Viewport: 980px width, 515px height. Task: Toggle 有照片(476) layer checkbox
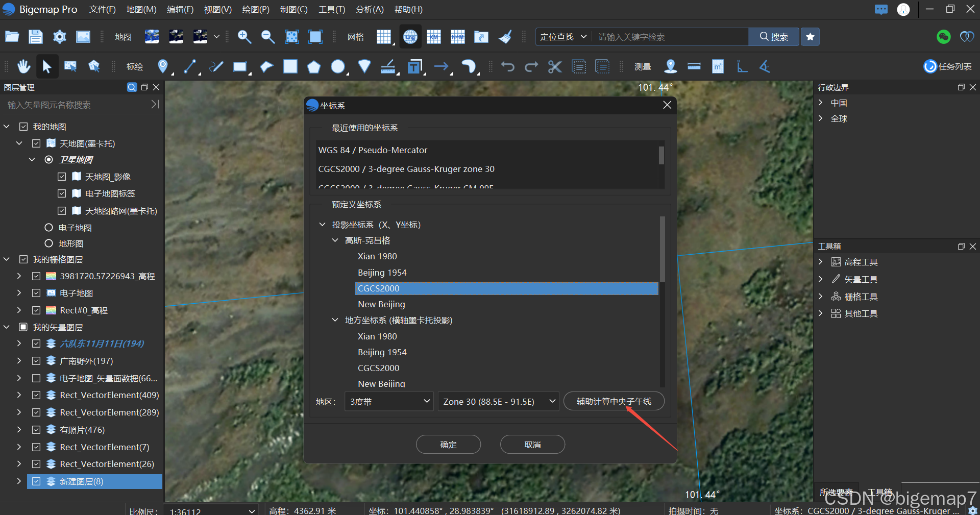(x=36, y=430)
